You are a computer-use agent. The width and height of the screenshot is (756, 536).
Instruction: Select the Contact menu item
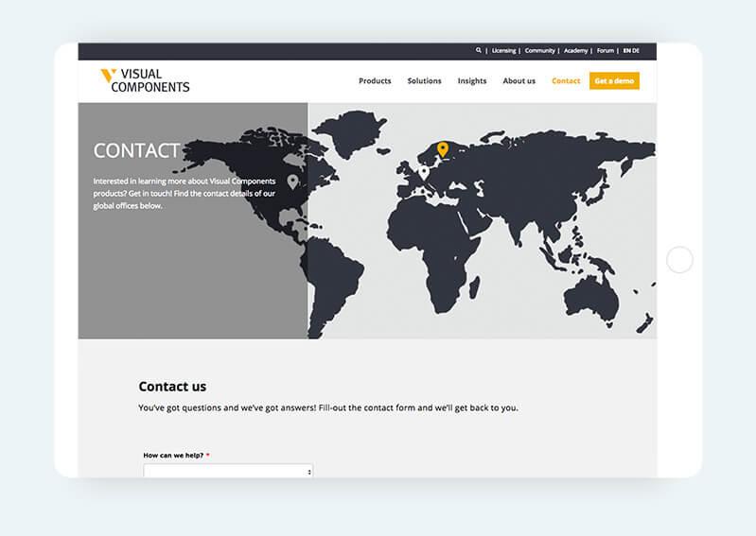pyautogui.click(x=566, y=81)
